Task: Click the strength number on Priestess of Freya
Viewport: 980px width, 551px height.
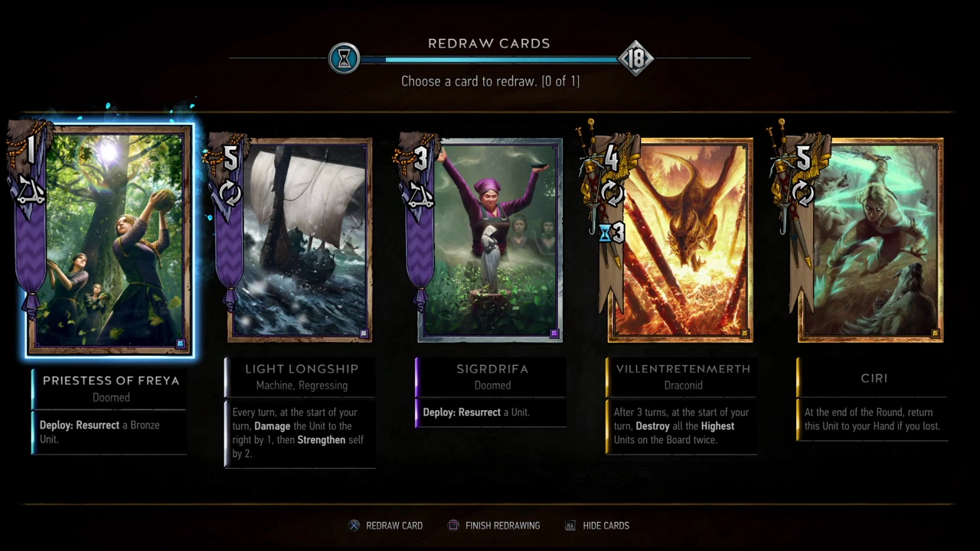Action: (31, 150)
